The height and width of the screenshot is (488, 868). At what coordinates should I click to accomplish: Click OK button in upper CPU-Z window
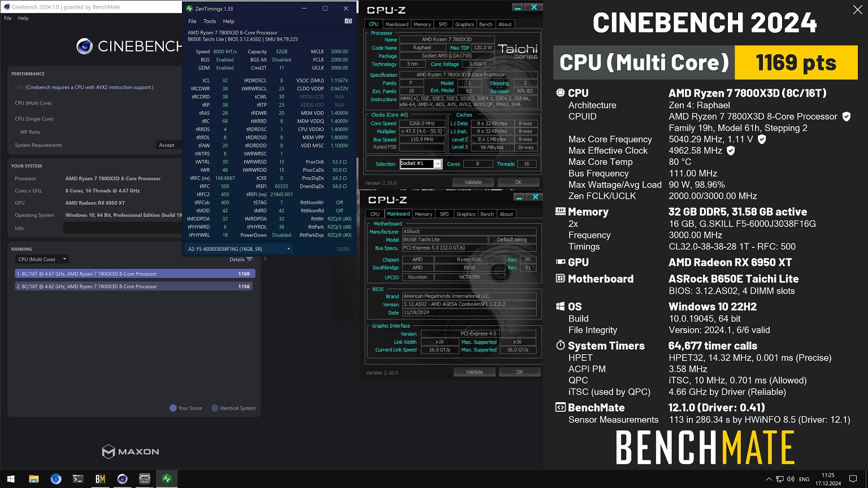518,182
